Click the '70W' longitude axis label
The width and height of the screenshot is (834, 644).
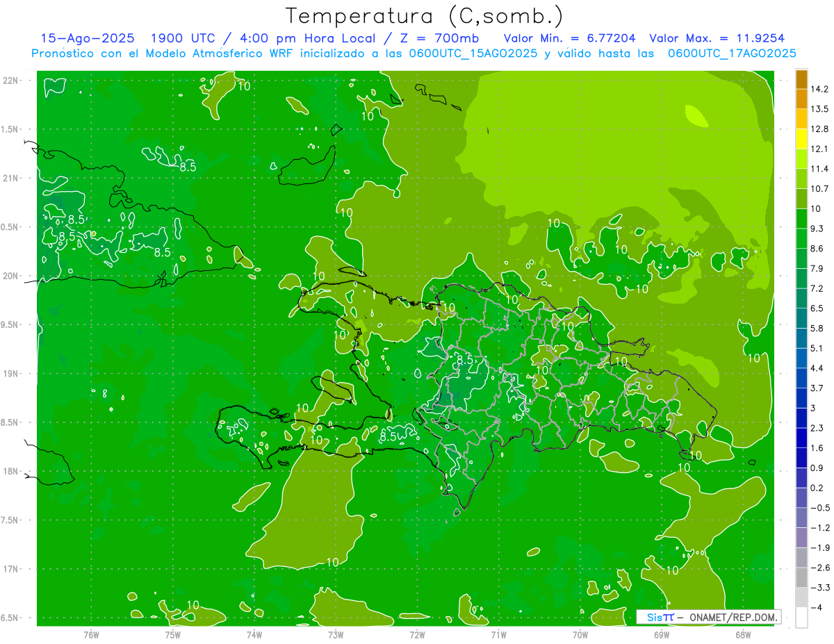[580, 634]
